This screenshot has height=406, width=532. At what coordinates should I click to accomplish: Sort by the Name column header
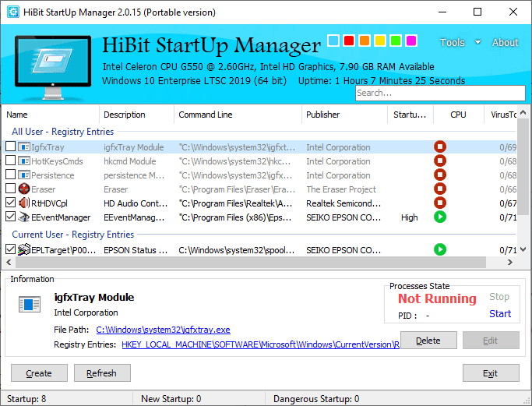pyautogui.click(x=51, y=115)
